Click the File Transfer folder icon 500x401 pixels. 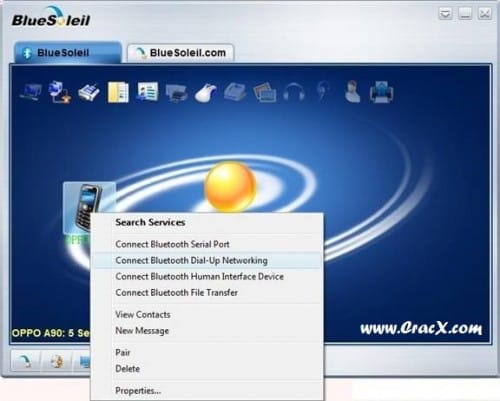point(118,92)
